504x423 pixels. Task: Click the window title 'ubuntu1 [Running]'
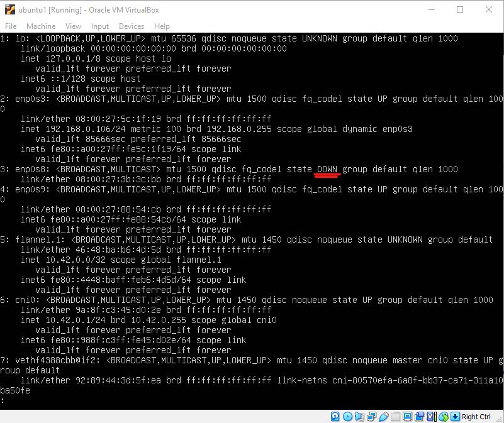click(x=50, y=10)
